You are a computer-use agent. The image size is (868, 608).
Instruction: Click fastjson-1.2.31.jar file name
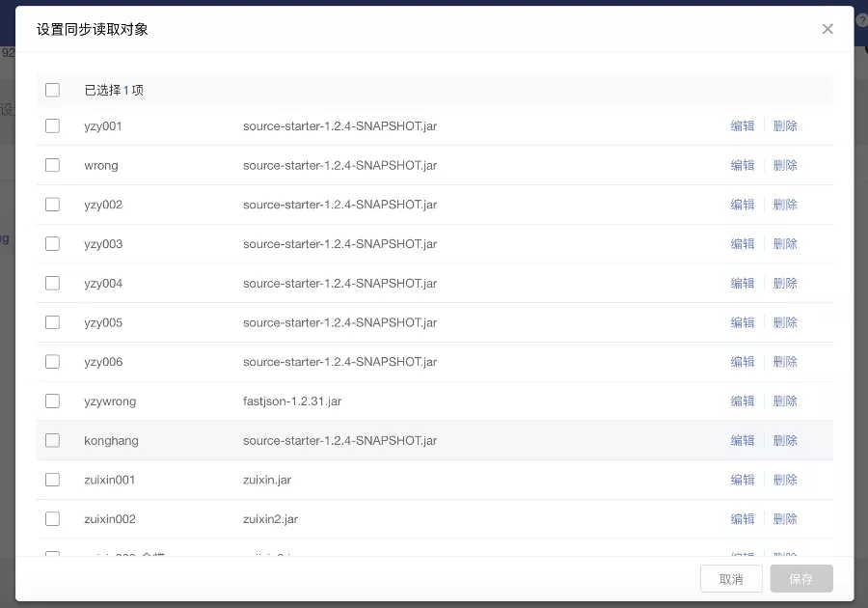292,401
